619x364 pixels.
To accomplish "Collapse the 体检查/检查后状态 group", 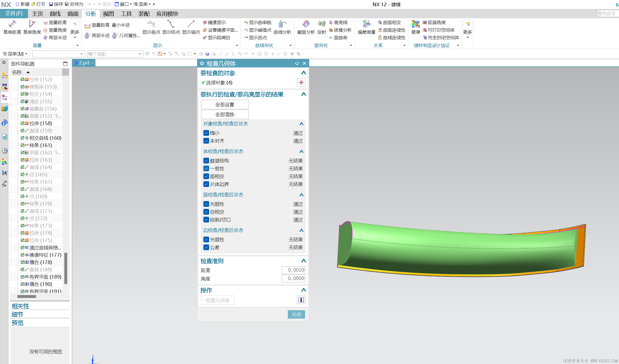I will 301,151.
